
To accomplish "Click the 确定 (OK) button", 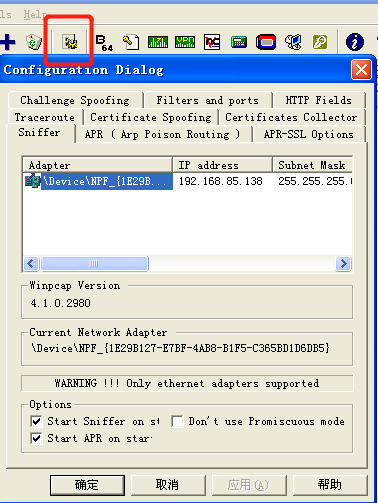I will click(87, 485).
